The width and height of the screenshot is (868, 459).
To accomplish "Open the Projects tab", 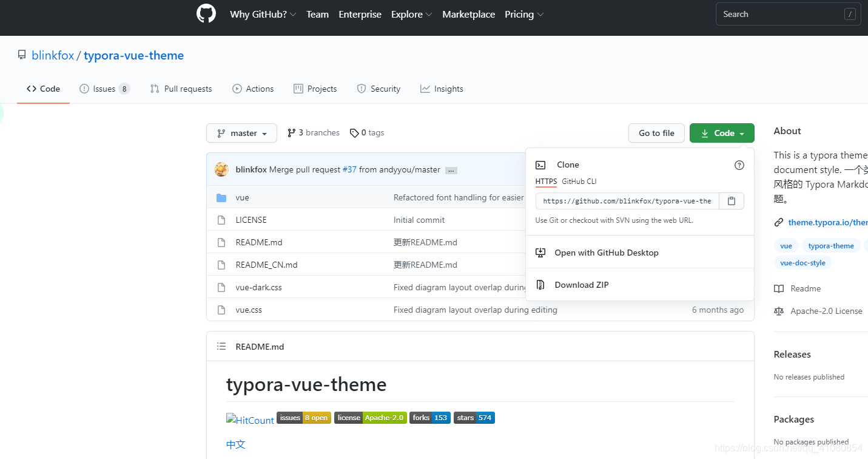I will pyautogui.click(x=315, y=89).
